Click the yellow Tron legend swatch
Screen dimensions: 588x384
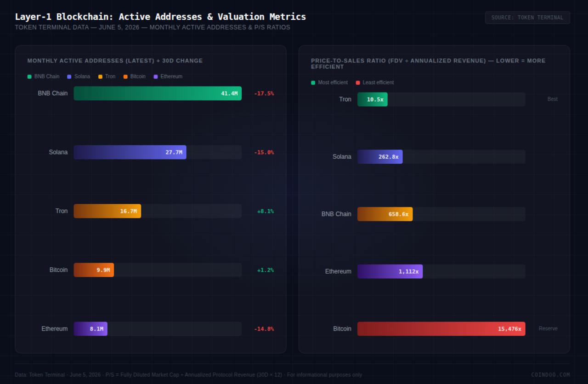pyautogui.click(x=100, y=77)
